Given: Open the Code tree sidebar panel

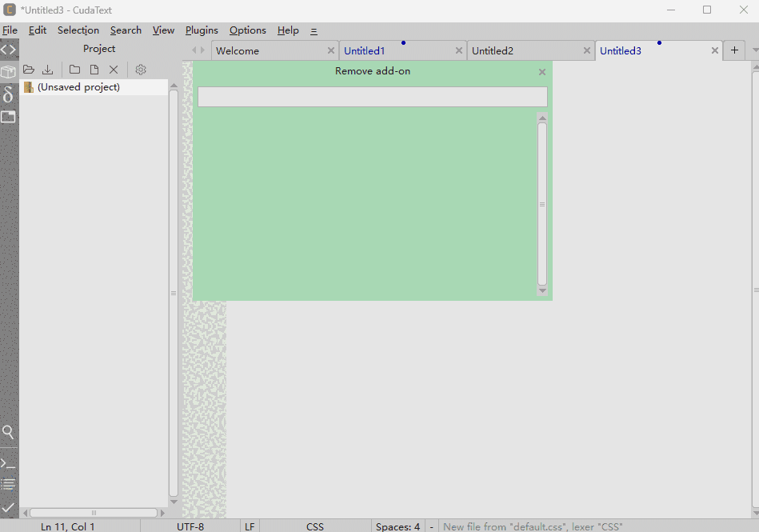Looking at the screenshot, I should (x=8, y=50).
